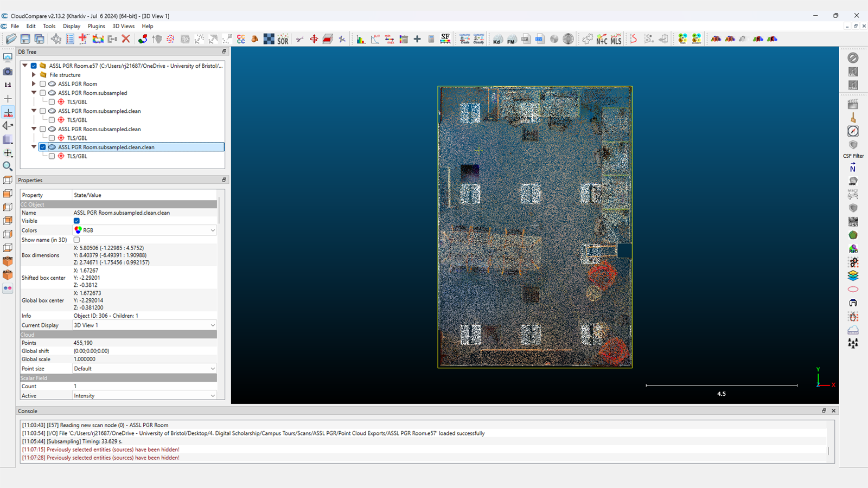Click the FM plugin icon
868x488 pixels.
coord(511,39)
